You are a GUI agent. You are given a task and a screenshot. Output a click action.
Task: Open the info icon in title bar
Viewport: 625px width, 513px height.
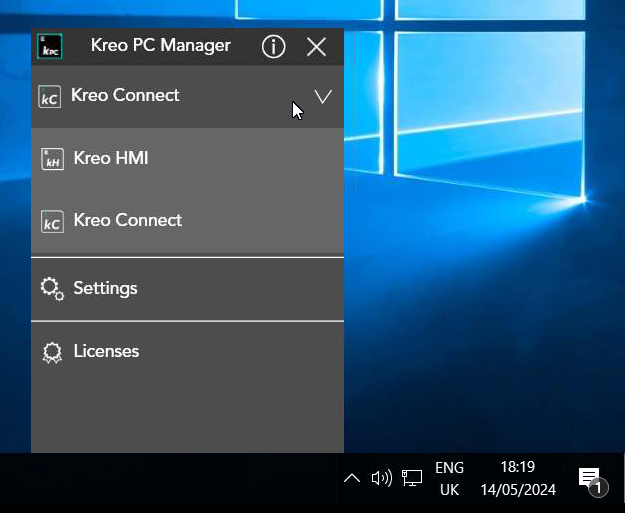[273, 46]
